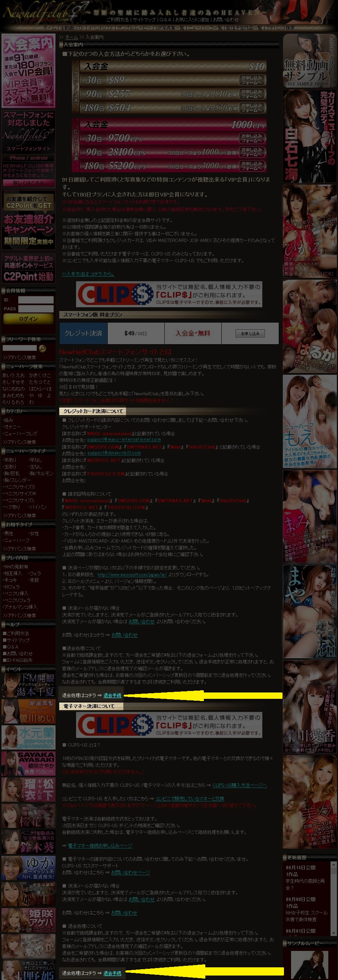This screenshot has width=338, height=980.
Task: Open ホーム in the top navigation bar
Action: point(50,28)
